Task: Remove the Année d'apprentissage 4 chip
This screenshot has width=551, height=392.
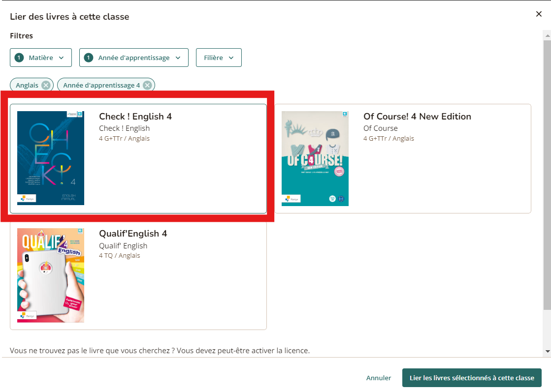Action: tap(148, 85)
